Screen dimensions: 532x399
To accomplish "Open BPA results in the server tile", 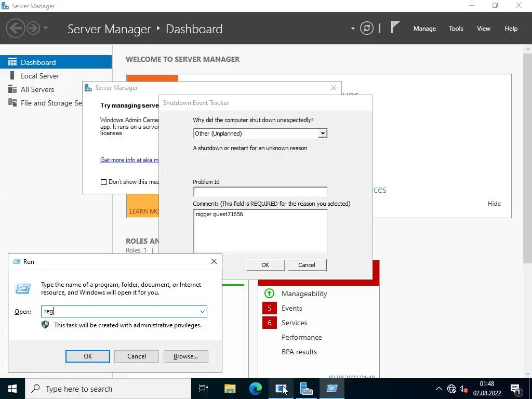I will click(x=299, y=352).
